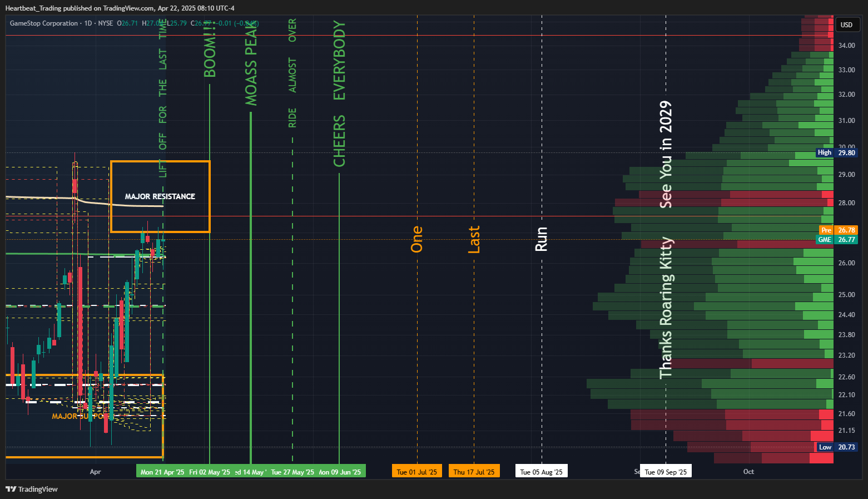868x499 pixels.
Task: Click the 22.60 price axis value
Action: coord(847,377)
